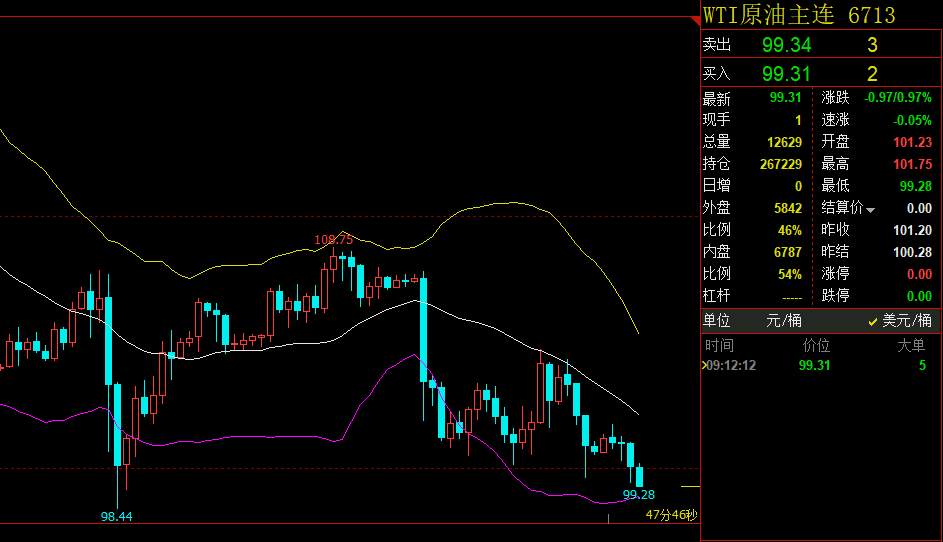Click the 涨停 value 0.00

click(919, 274)
